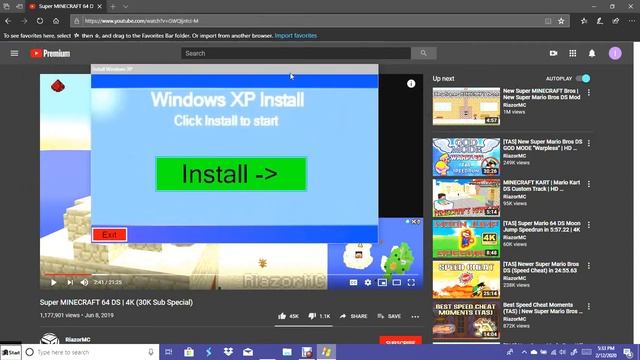Open GOD MODE Warpless video thumbnail
The image size is (640, 360).
(466, 157)
